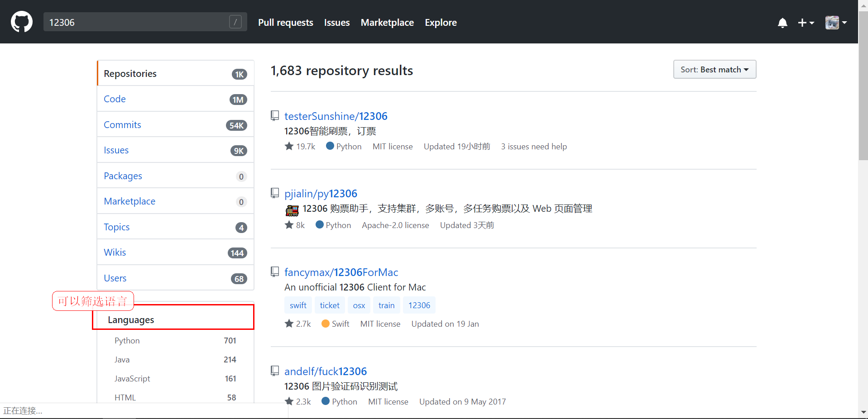Click the page vertical scrollbar thumb
Image resolution: width=868 pixels, height=419 pixels.
[x=863, y=86]
